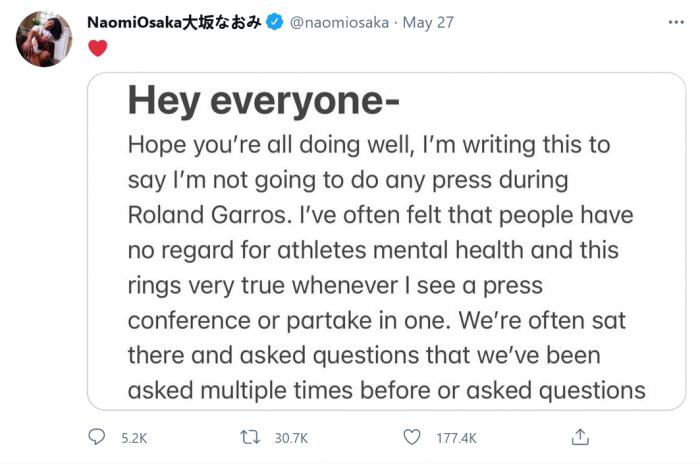Like the tweet with the heart outline icon

(x=411, y=437)
